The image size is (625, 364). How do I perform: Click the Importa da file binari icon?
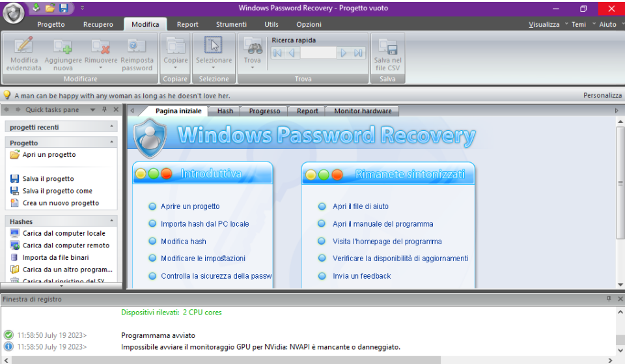tap(14, 258)
